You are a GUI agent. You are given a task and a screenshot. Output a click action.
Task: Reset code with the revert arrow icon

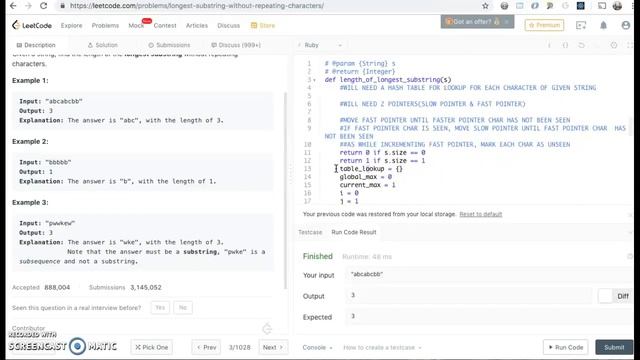click(x=582, y=45)
